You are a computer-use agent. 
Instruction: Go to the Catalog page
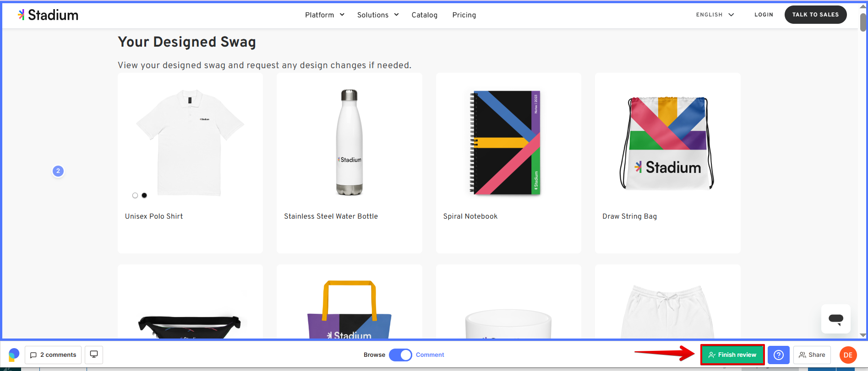(x=425, y=15)
